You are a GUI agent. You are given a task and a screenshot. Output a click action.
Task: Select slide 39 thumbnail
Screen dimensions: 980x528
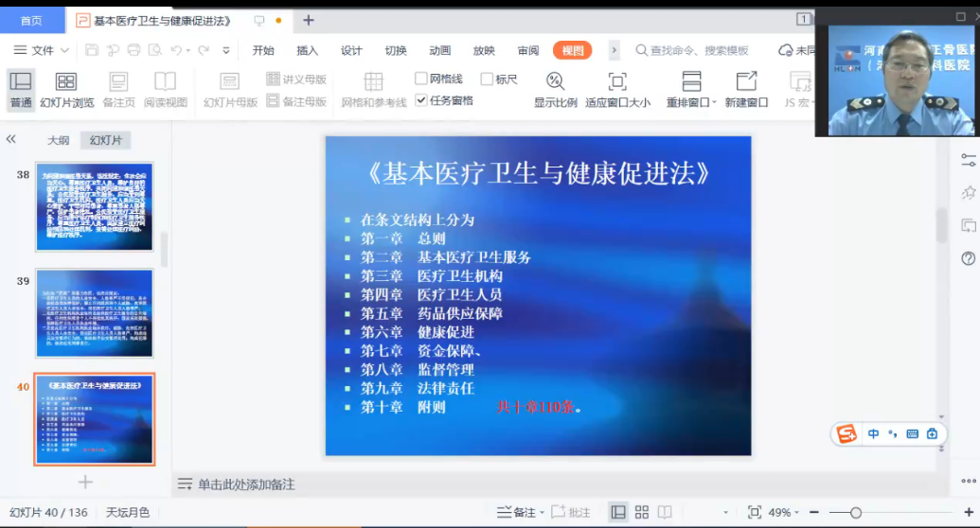(x=95, y=313)
